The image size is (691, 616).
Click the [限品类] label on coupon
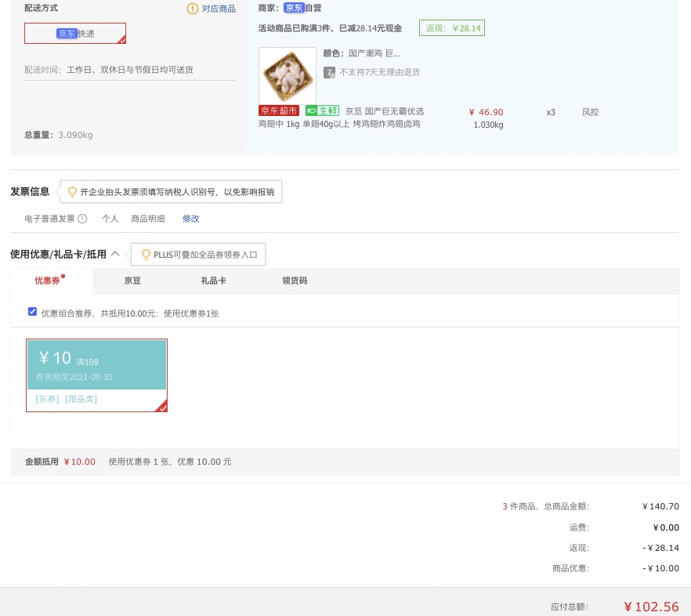tap(81, 399)
